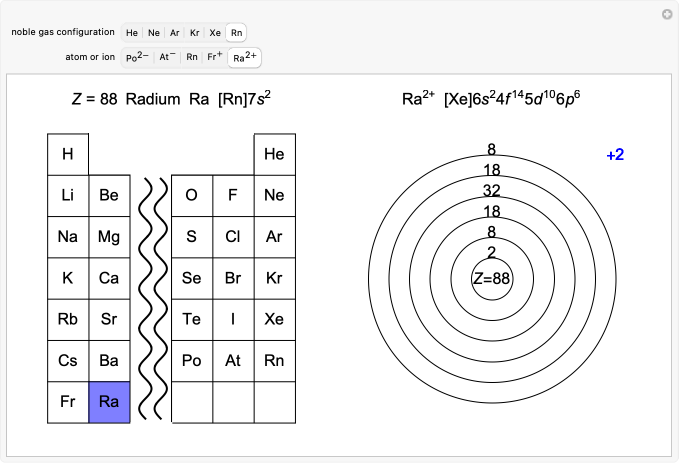Choose Ne noble gas configuration
The width and height of the screenshot is (679, 464).
tap(154, 33)
